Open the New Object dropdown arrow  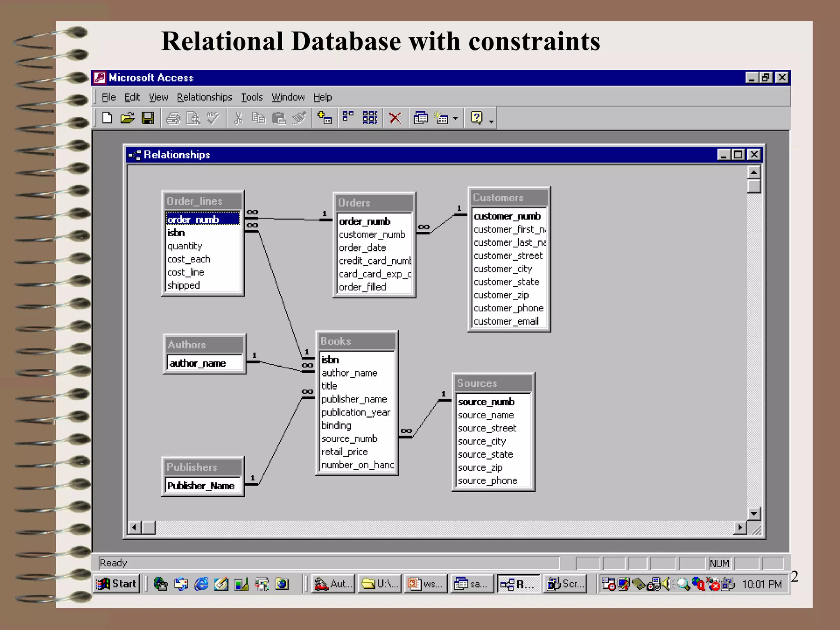[455, 119]
